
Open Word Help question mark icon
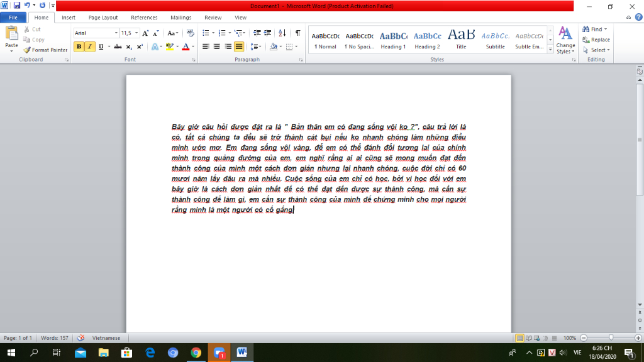pos(639,17)
